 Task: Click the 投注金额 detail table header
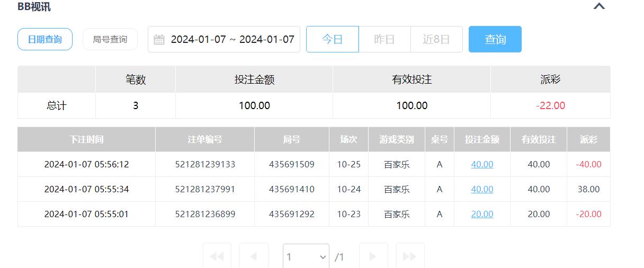pos(482,139)
